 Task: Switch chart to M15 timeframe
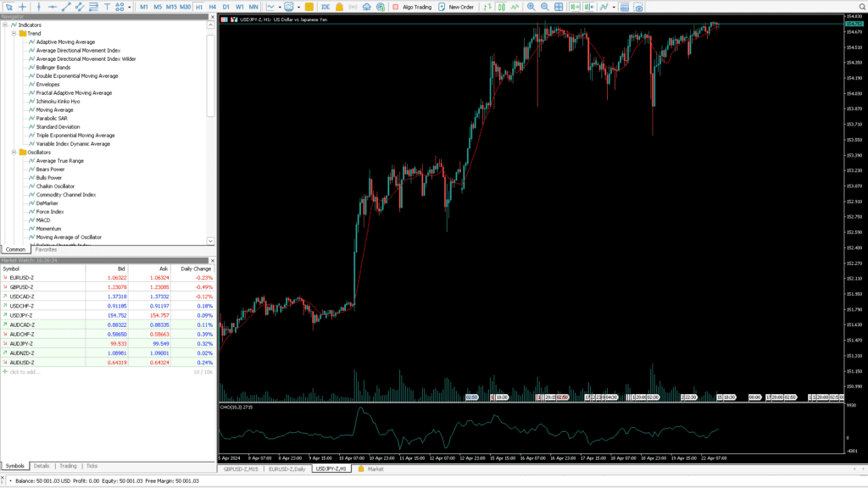click(171, 7)
